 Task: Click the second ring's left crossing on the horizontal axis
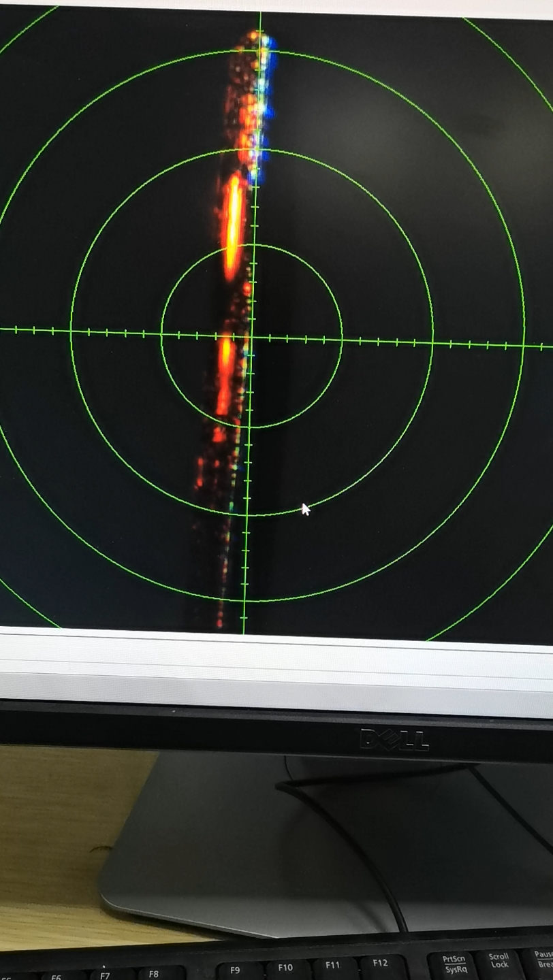(71, 331)
